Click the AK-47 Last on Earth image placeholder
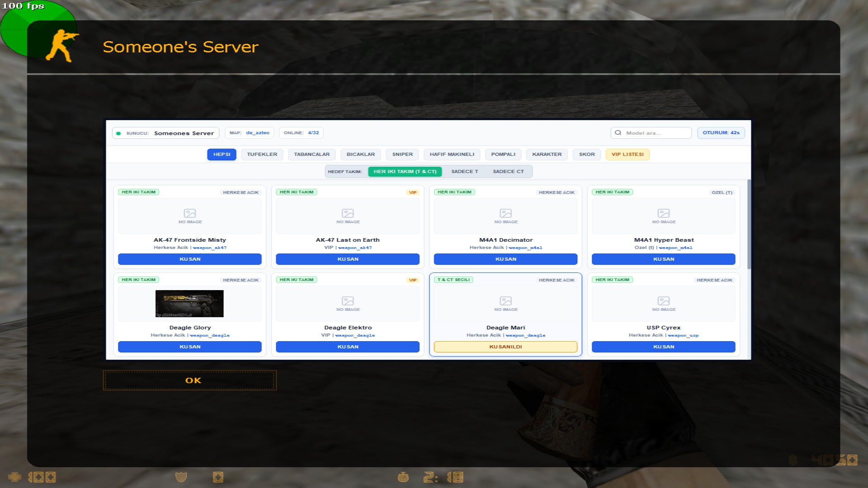868x488 pixels. (x=348, y=216)
